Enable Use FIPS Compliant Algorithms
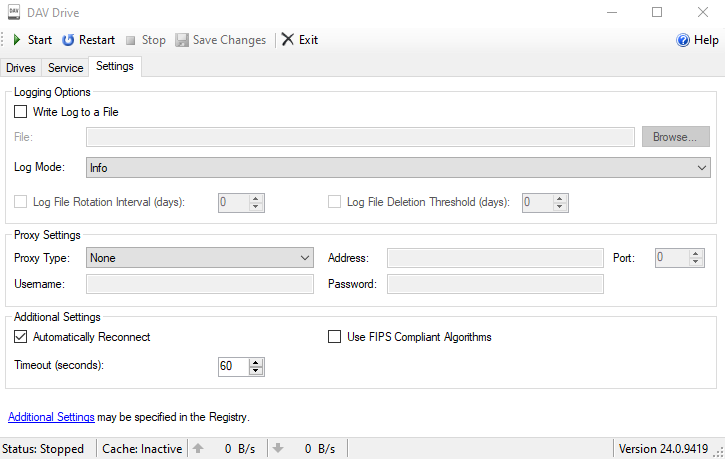 pyautogui.click(x=335, y=337)
